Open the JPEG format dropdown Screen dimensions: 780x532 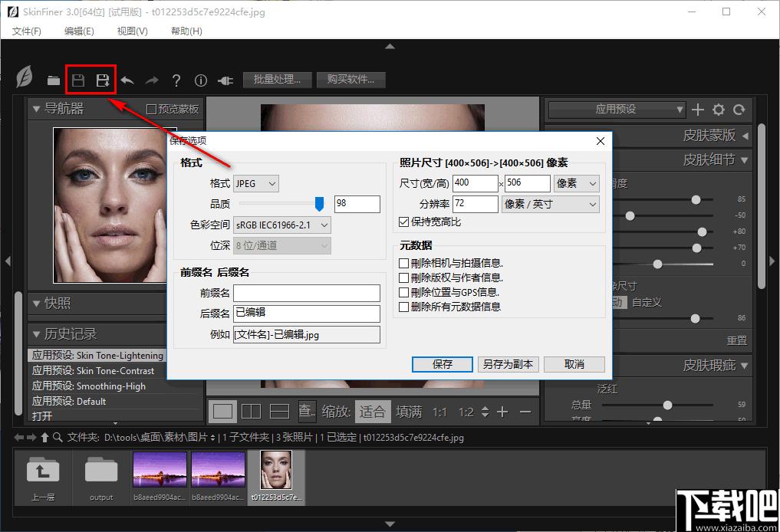[256, 183]
